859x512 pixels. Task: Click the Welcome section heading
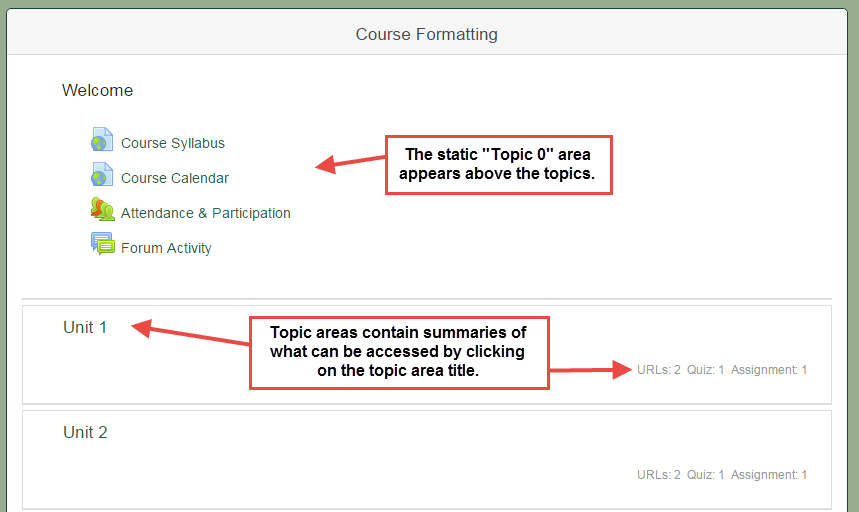point(97,90)
